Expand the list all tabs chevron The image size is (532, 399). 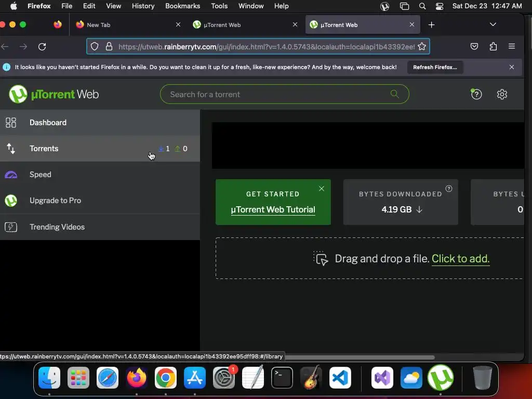point(493,24)
